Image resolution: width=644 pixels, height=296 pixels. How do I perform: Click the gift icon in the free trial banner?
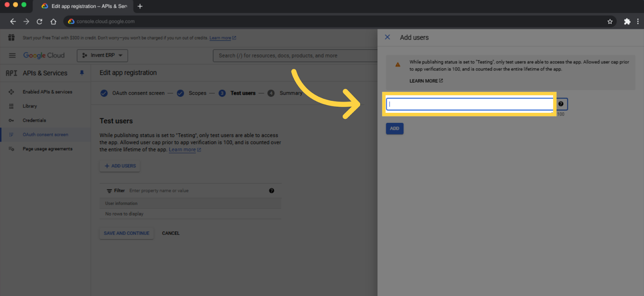click(11, 37)
